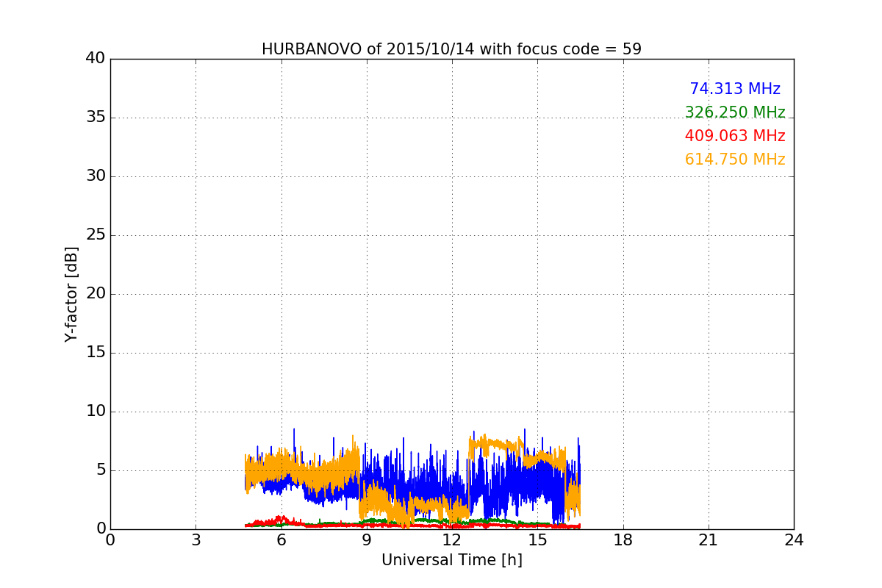Click x-axis tick label '18'
The width and height of the screenshot is (882, 588).
[623, 540]
